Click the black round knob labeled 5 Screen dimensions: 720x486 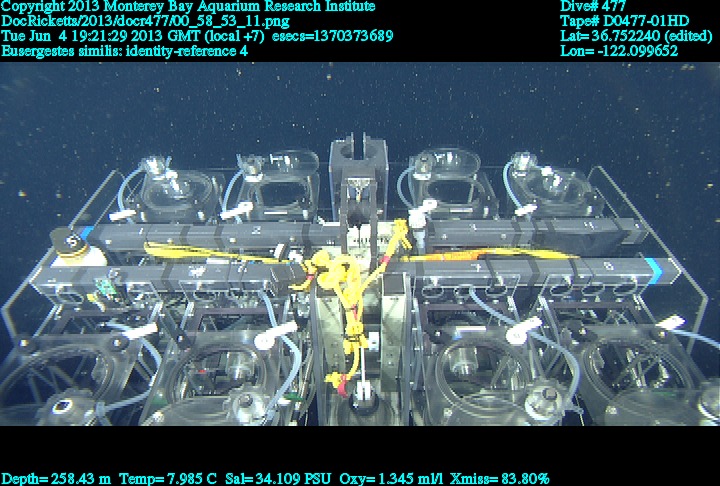pyautogui.click(x=68, y=240)
